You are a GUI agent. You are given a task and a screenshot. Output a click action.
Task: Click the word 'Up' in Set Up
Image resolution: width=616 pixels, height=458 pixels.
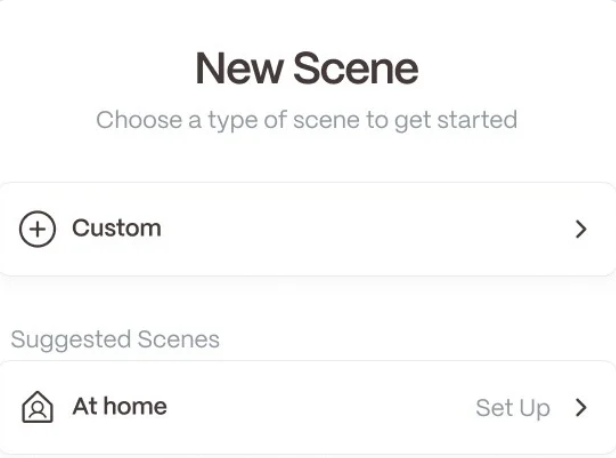tap(534, 409)
